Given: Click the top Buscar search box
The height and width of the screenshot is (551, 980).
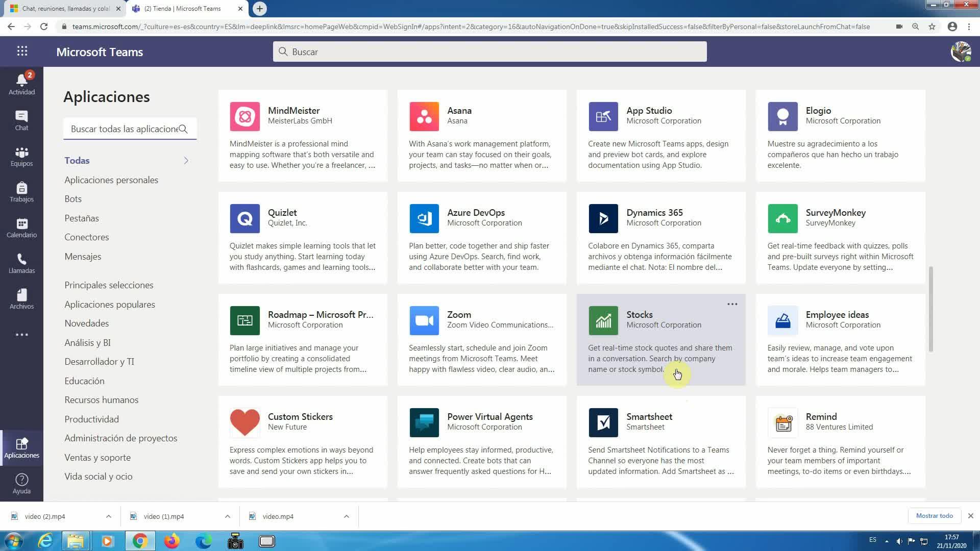Looking at the screenshot, I should click(x=489, y=52).
